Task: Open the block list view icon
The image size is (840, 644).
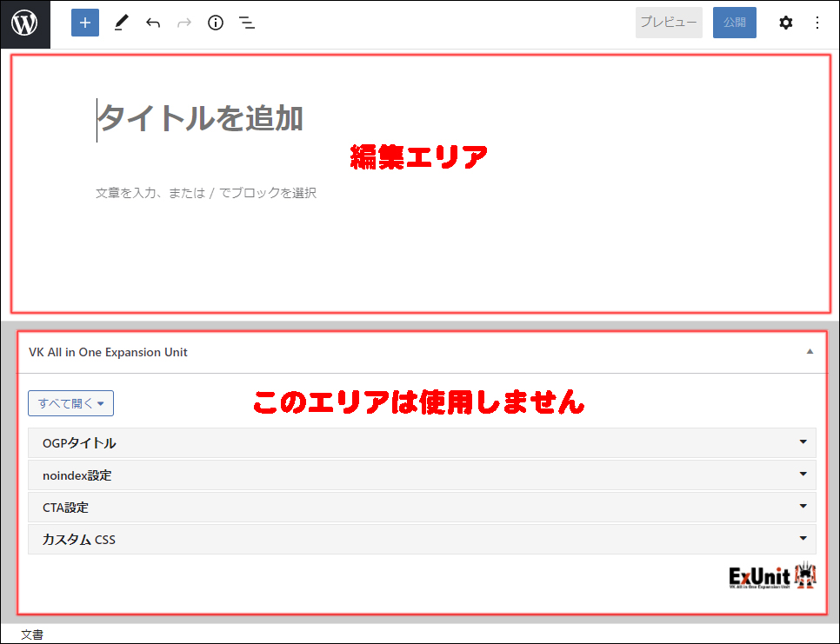Action: (247, 23)
